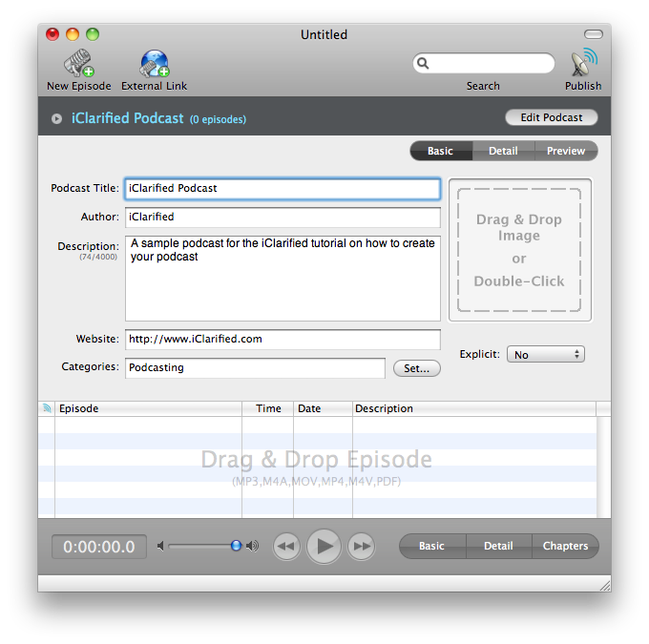Viewport: 649px width, 644px height.
Task: Click the New Episode microphone icon
Action: coord(78,63)
